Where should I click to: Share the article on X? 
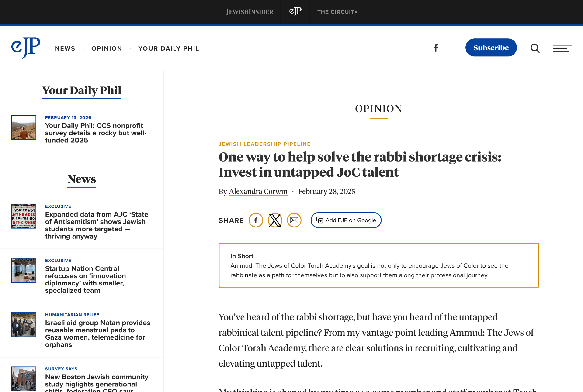pos(275,220)
